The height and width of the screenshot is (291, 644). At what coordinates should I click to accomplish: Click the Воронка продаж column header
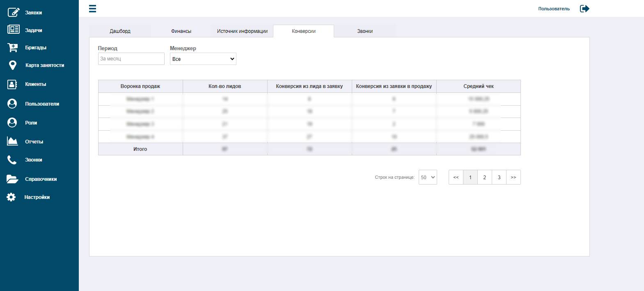(x=140, y=86)
